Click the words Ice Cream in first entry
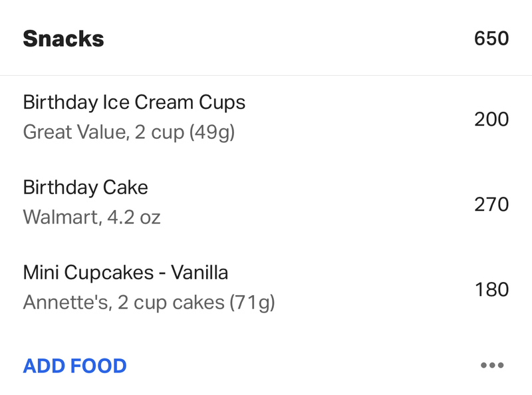The height and width of the screenshot is (395, 532). pyautogui.click(x=148, y=102)
